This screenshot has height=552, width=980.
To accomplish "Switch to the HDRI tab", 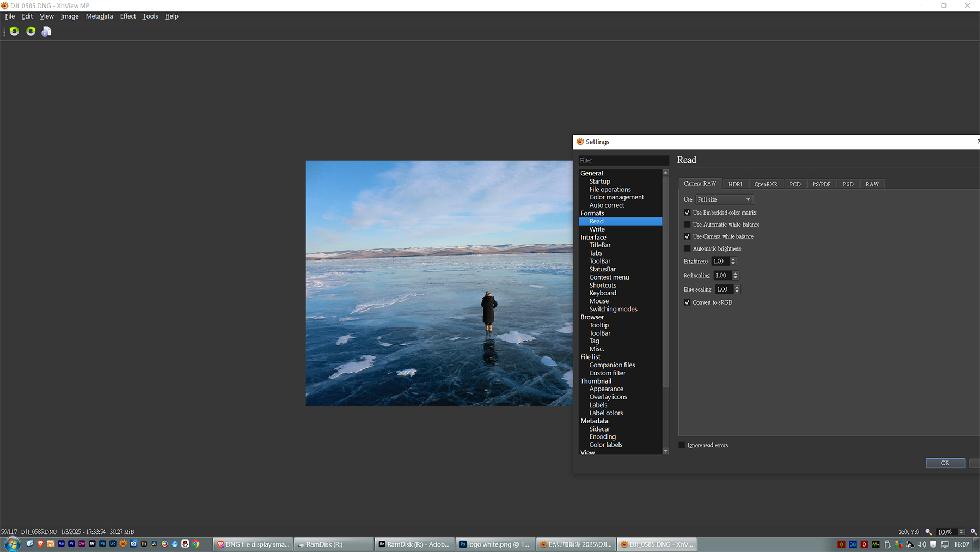I will pyautogui.click(x=735, y=184).
